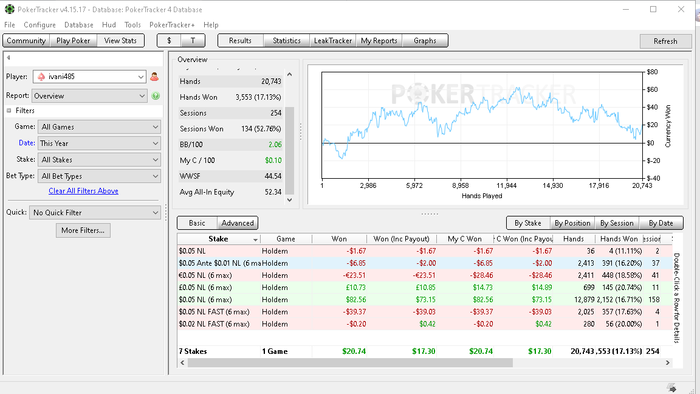Open the Database menu
Image resolution: width=700 pixels, height=394 pixels.
click(x=79, y=25)
